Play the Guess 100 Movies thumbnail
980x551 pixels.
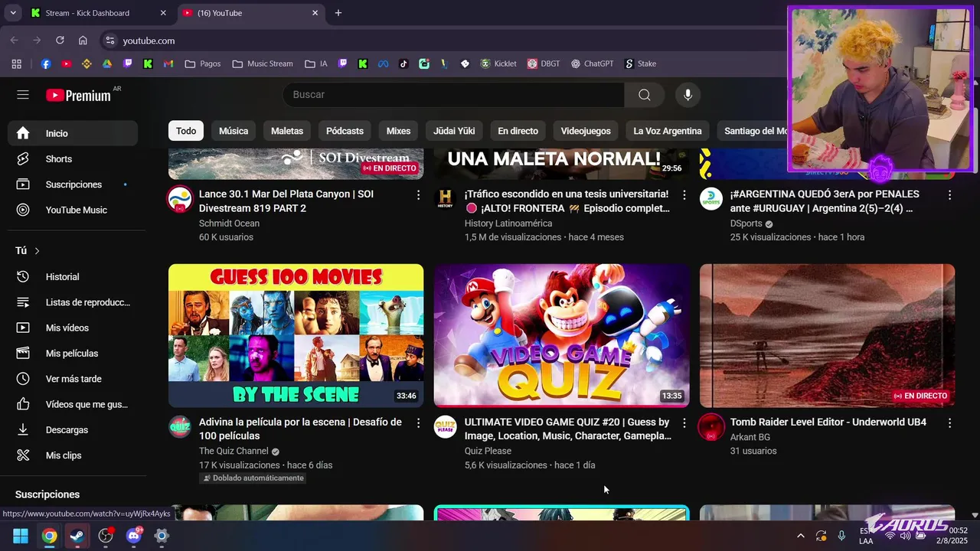(296, 335)
